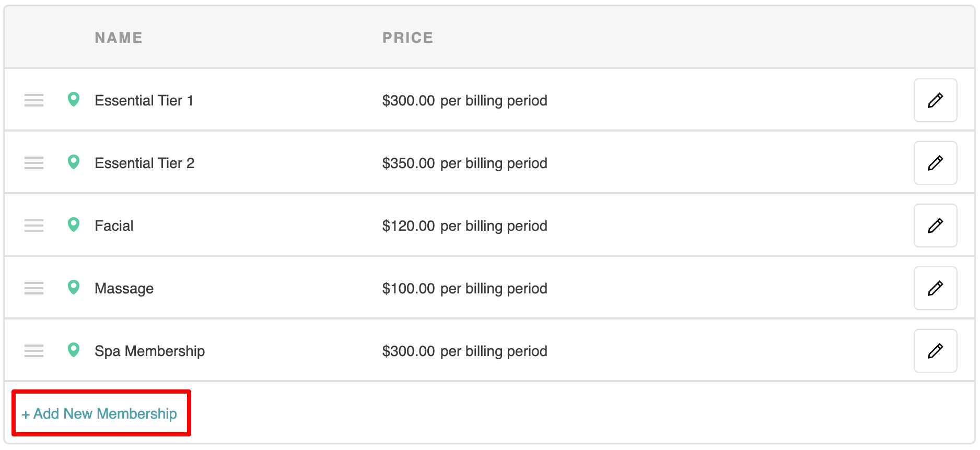Click the green location pin for Facial
Screen dimensions: 980x450
click(x=74, y=224)
